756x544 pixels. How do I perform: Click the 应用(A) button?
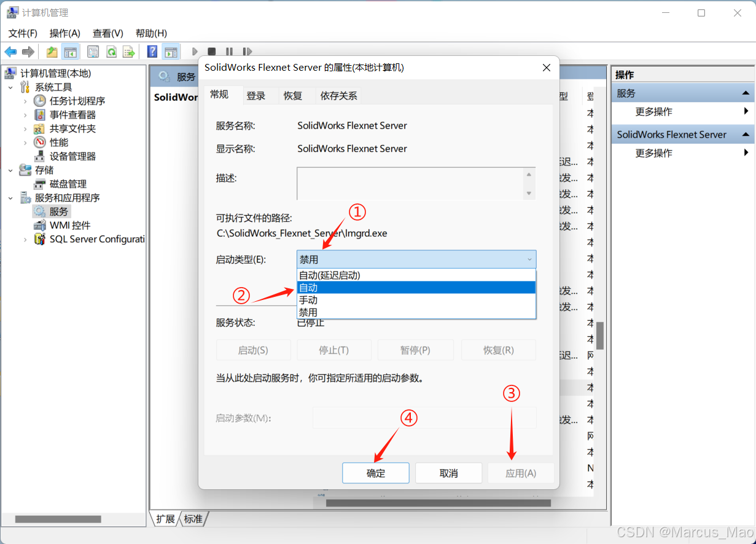pyautogui.click(x=521, y=473)
